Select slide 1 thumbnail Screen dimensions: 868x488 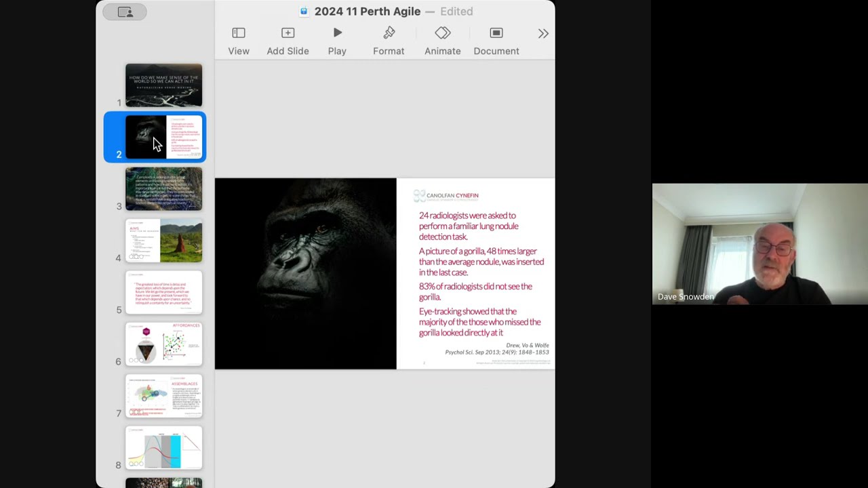[163, 85]
